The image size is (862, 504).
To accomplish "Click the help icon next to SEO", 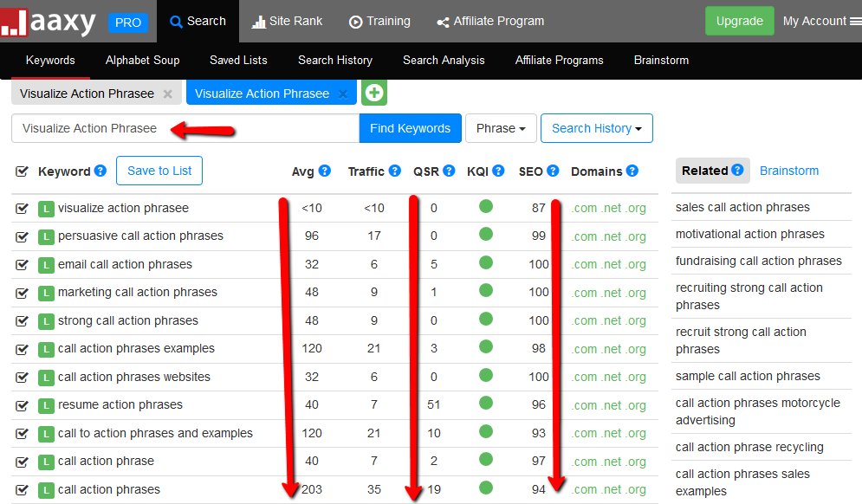I will pyautogui.click(x=553, y=171).
